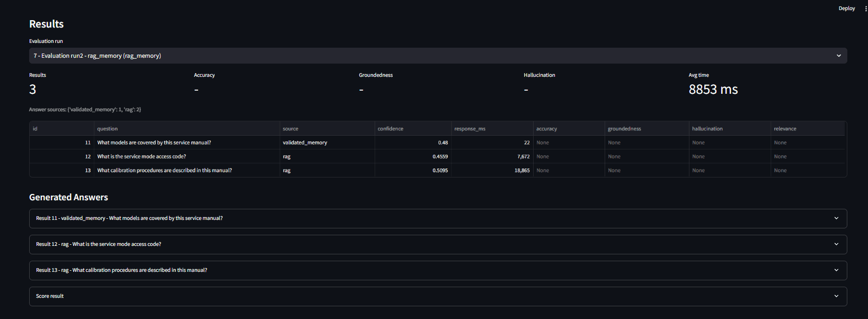Click chevron icon on Score result expander
Screen dimensions: 868x319
coord(836,296)
